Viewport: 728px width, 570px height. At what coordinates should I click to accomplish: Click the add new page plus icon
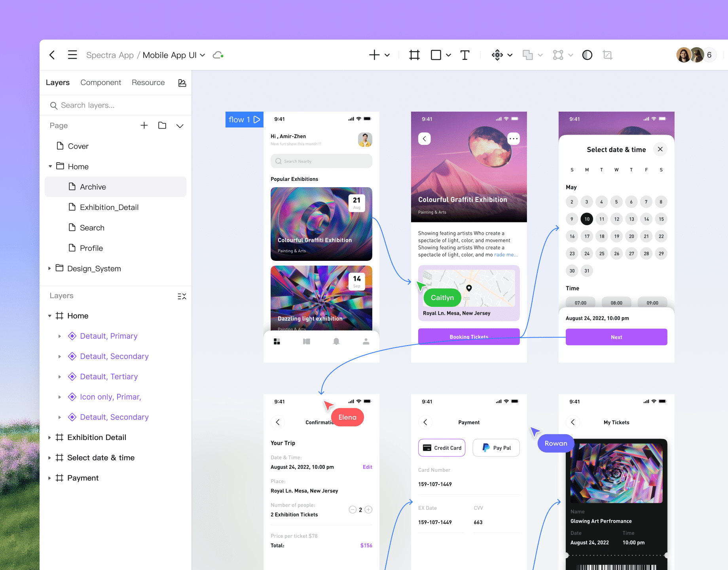(x=144, y=125)
